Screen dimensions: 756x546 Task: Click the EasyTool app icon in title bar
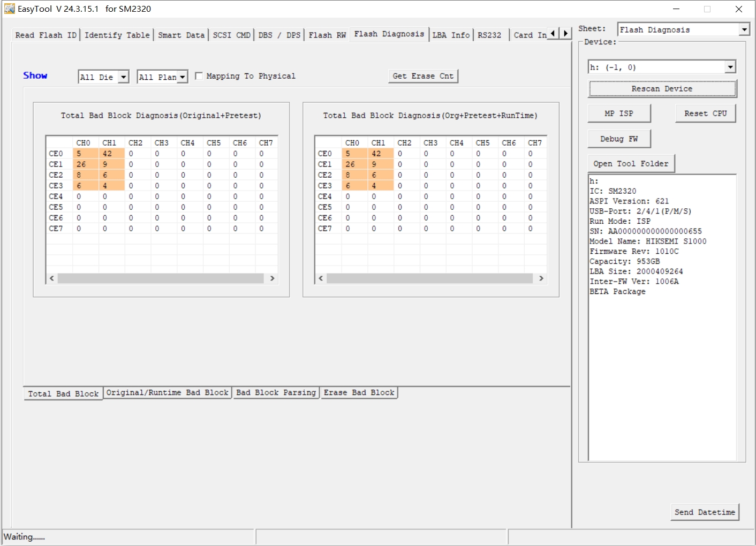coord(9,9)
